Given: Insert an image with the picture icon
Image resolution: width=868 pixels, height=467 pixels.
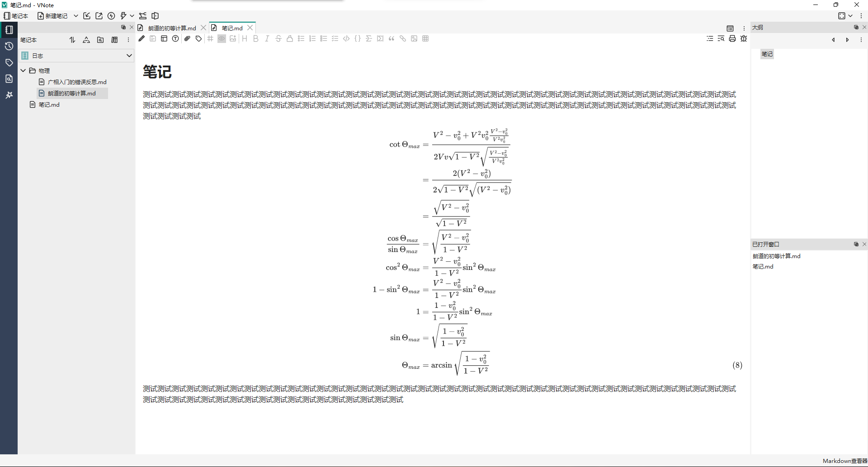Looking at the screenshot, I should pos(414,39).
